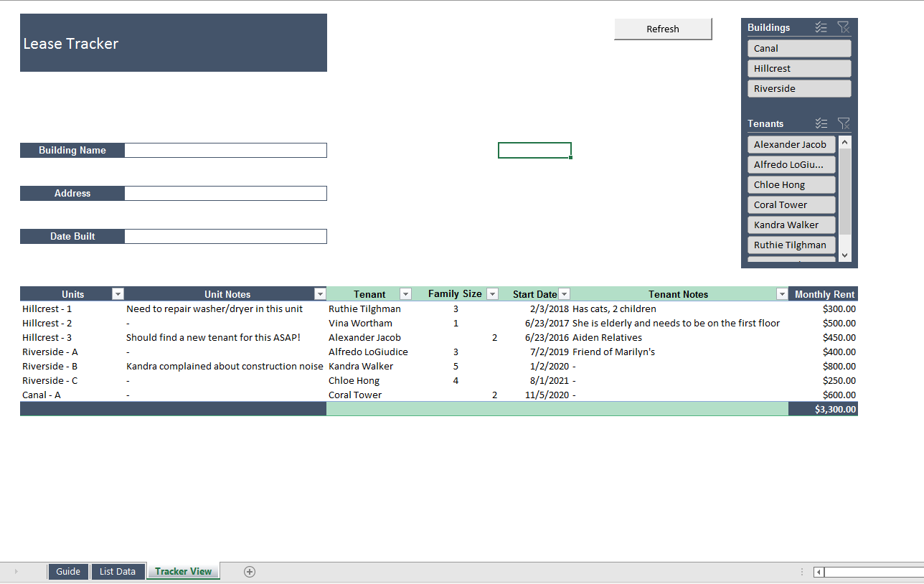Click the Lease Tracker title banner

click(x=174, y=43)
